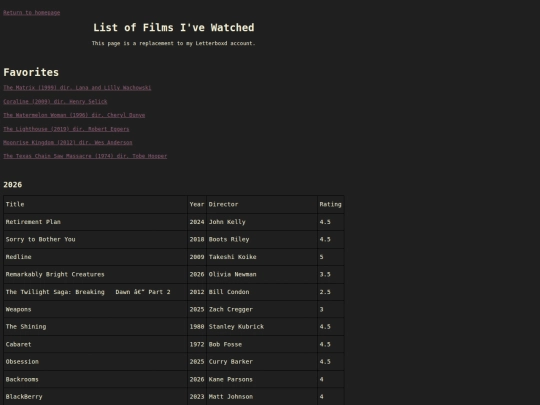The height and width of the screenshot is (405, 540).
Task: Open The Watermelon Woman (1996) link
Action: (74, 115)
